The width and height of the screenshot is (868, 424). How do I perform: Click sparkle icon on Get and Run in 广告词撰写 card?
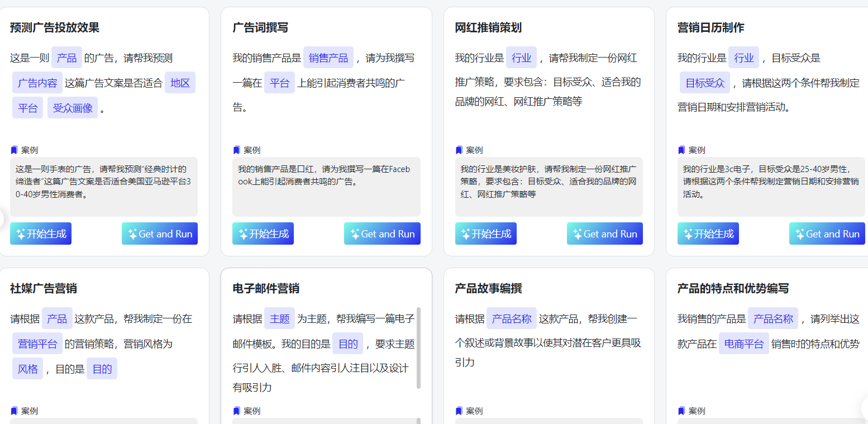point(355,234)
